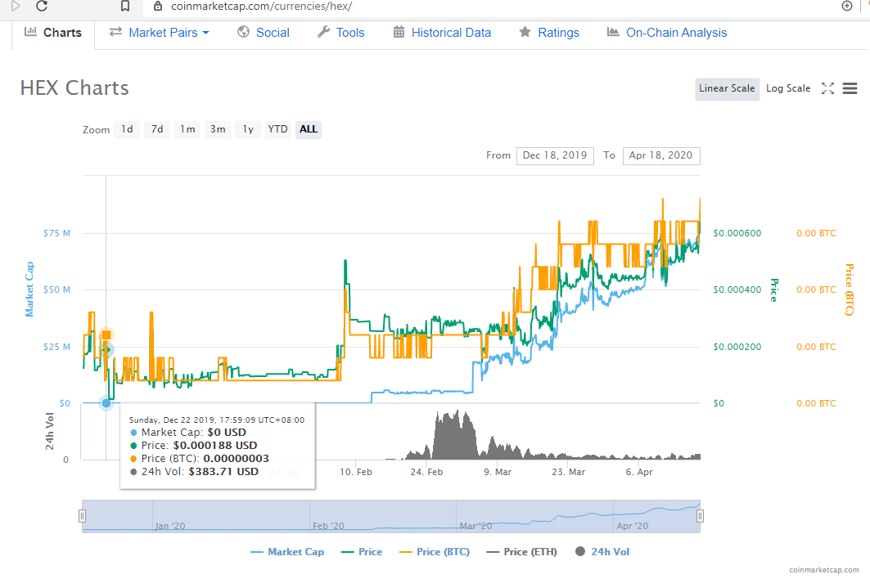Click the Tools wrench icon
The image size is (870, 588).
323,33
